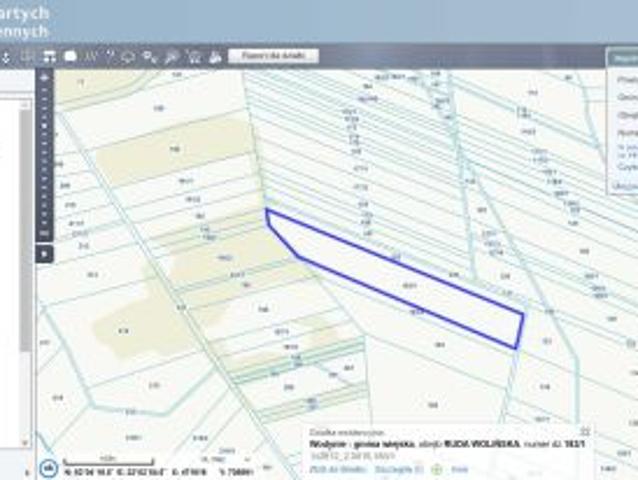The image size is (638, 480).
Task: Expand panel with arrow button below zoom bar
Action: click(x=45, y=254)
